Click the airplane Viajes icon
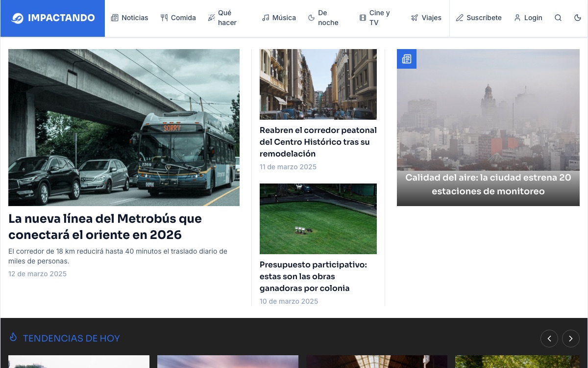588x368 pixels. [x=415, y=18]
